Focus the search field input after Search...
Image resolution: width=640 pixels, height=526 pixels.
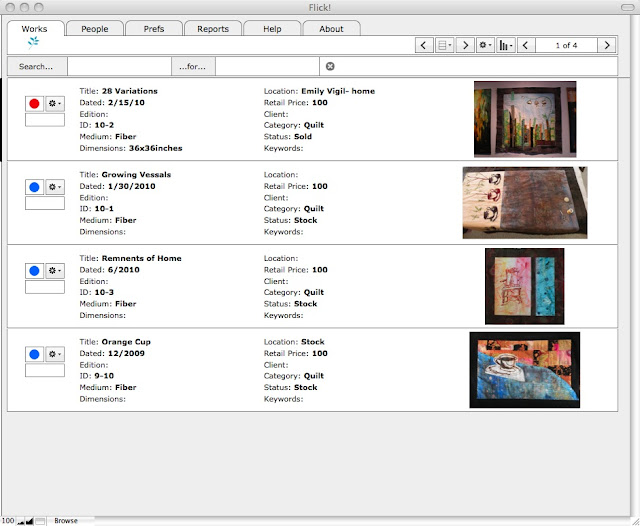click(119, 67)
